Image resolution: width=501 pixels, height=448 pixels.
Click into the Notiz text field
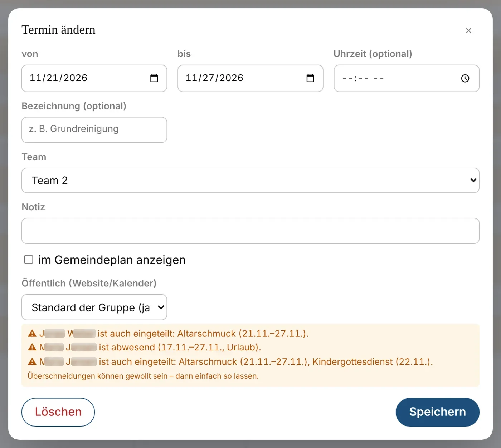[x=250, y=231]
